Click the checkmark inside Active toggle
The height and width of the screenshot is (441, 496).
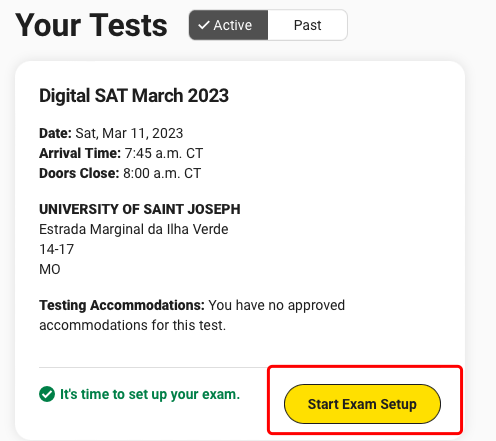tap(203, 25)
